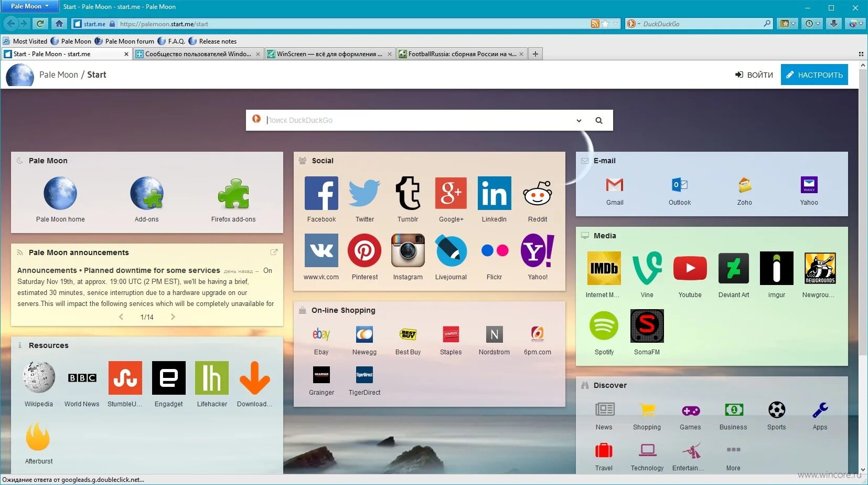Expand the search provider chevron on the start page
This screenshot has width=868, height=485.
[x=578, y=120]
